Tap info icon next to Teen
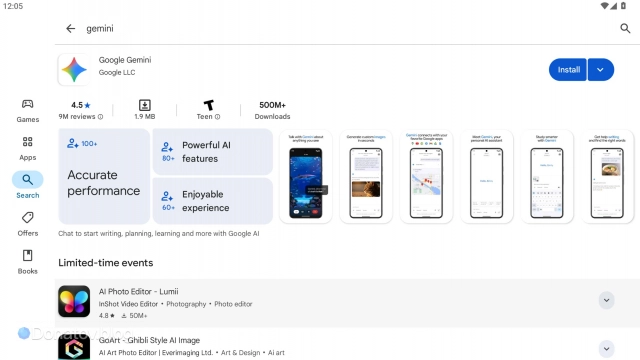 point(218,117)
